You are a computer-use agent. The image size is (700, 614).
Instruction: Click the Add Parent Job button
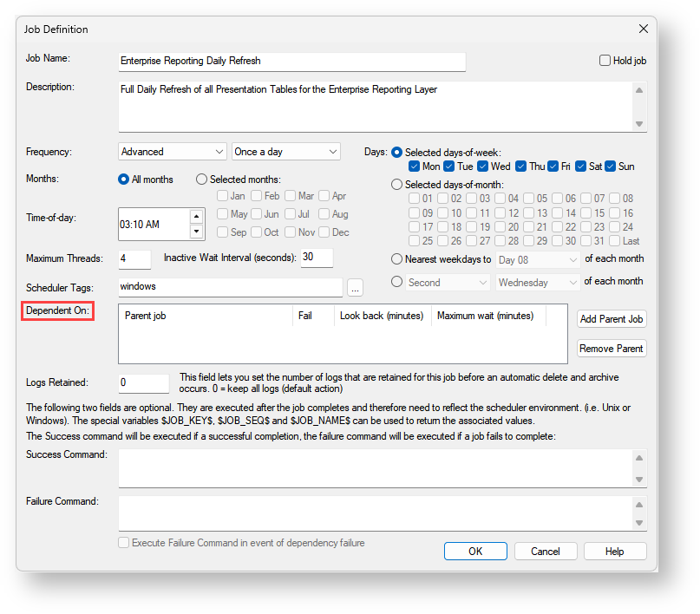click(612, 319)
